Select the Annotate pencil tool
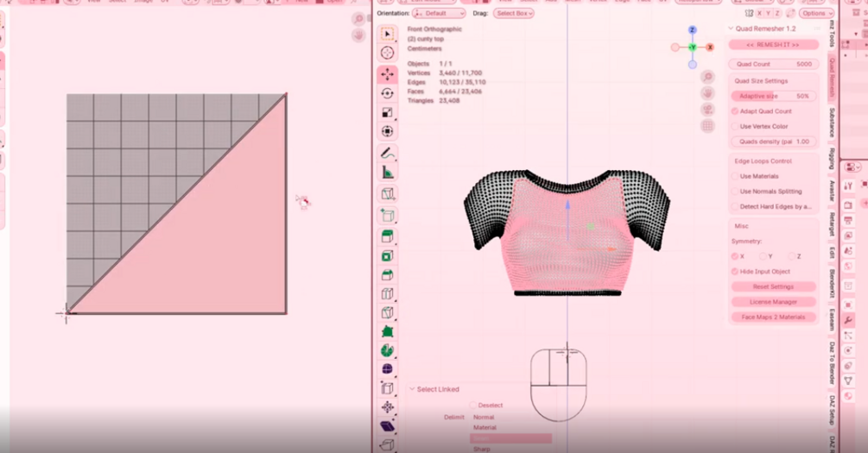868x453 pixels. click(388, 154)
